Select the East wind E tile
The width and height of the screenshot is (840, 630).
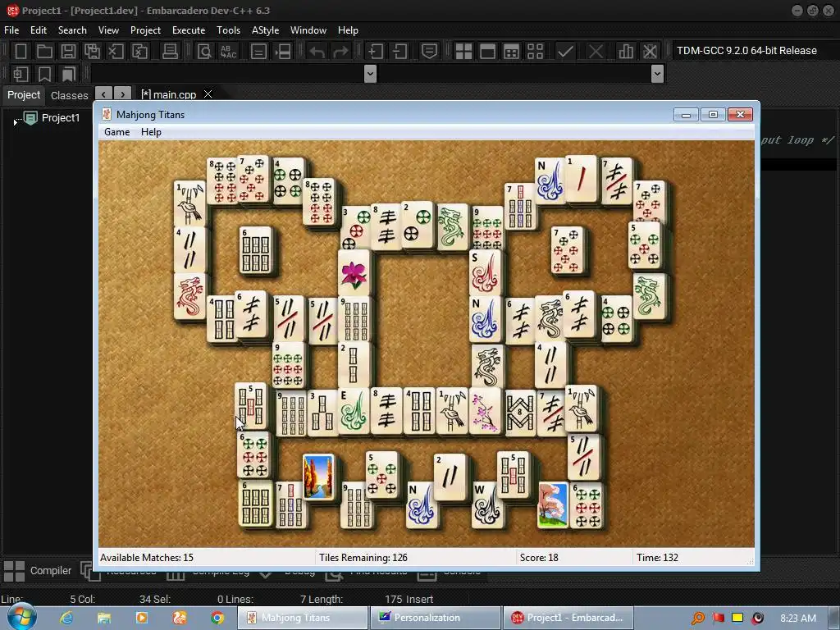tap(353, 411)
